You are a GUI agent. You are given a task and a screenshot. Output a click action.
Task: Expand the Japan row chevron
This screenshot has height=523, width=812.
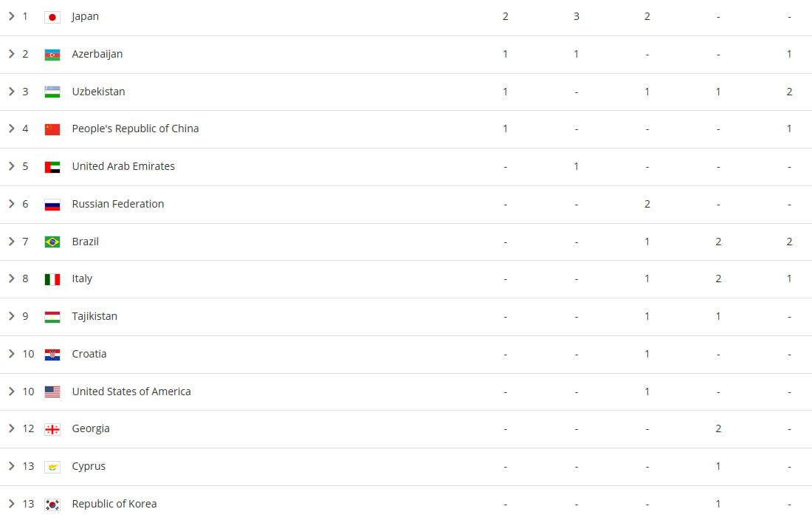click(11, 16)
